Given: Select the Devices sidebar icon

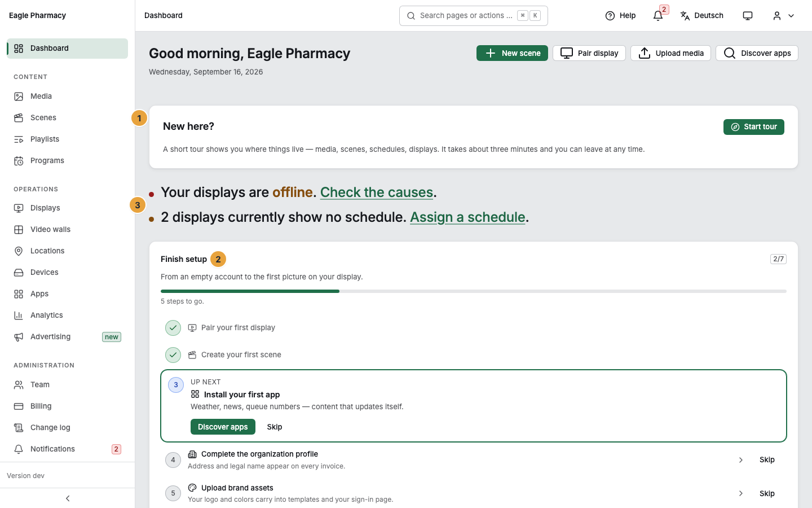Looking at the screenshot, I should pyautogui.click(x=19, y=273).
